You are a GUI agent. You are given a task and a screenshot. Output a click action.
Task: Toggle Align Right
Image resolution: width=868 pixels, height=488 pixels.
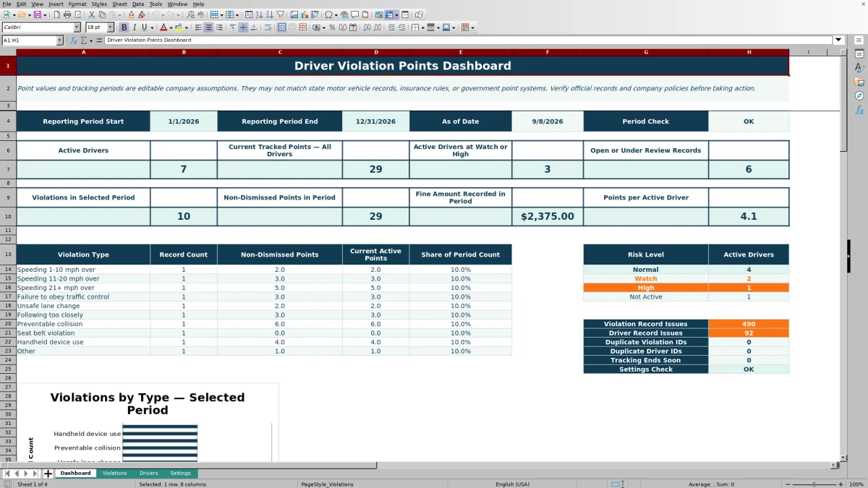(x=219, y=27)
